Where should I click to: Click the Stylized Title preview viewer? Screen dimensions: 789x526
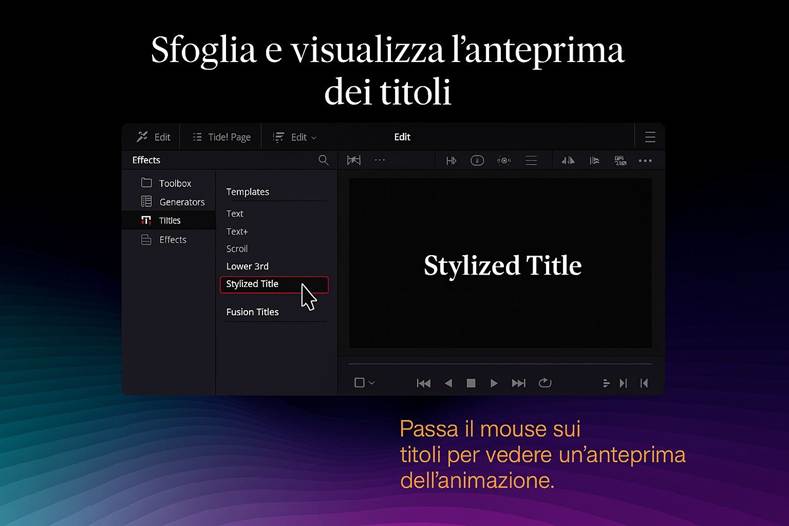point(501,263)
